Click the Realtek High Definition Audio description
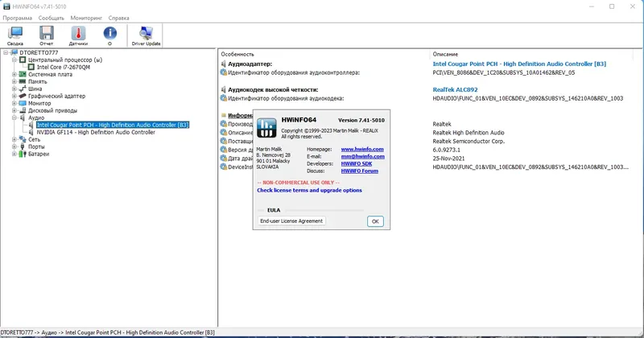Viewport: 644px width, 338px height. (469, 133)
